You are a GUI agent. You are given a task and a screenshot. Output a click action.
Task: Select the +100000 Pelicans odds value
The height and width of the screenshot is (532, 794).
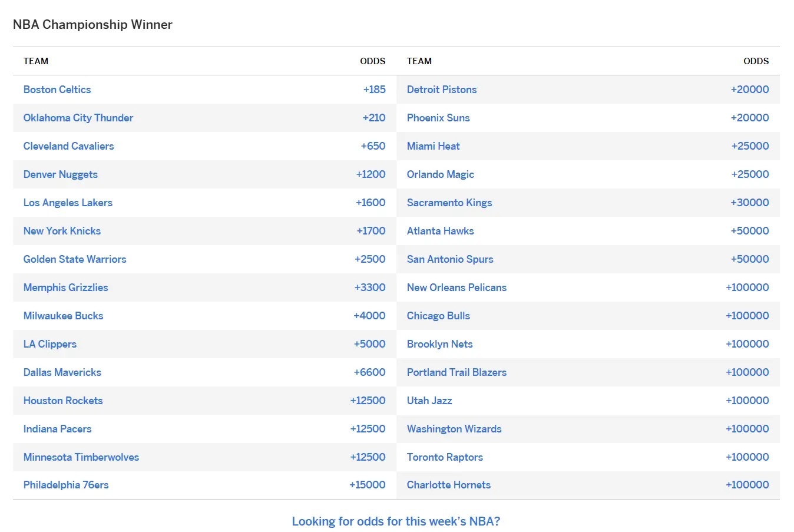(x=747, y=288)
